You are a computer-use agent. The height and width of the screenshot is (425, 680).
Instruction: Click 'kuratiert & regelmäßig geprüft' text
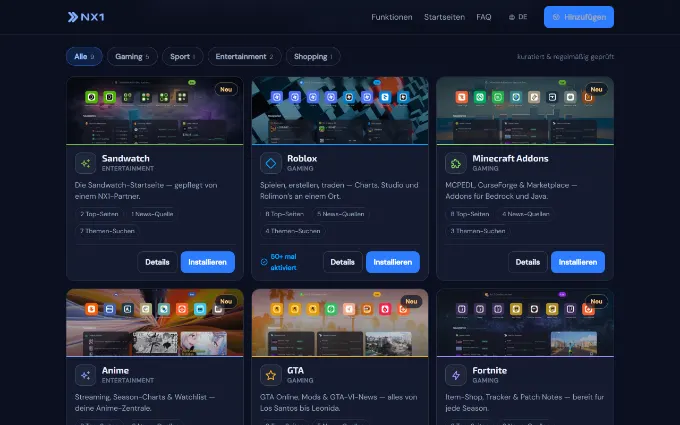(565, 56)
